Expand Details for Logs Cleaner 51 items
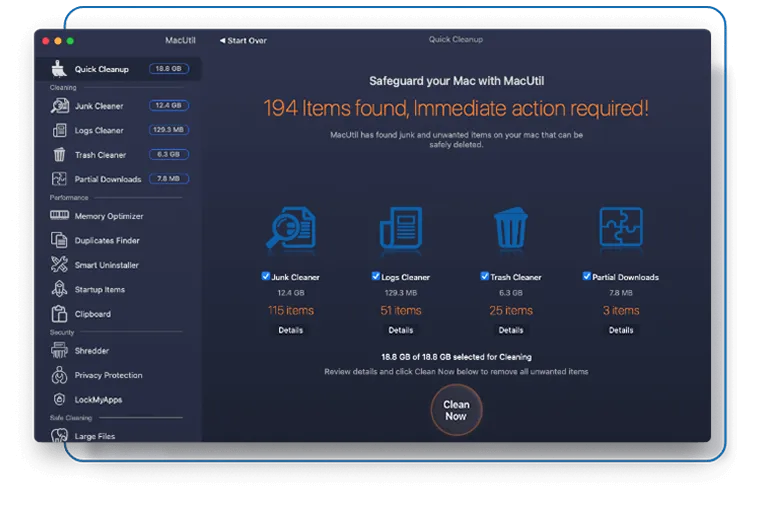The image size is (764, 519). pyautogui.click(x=400, y=330)
